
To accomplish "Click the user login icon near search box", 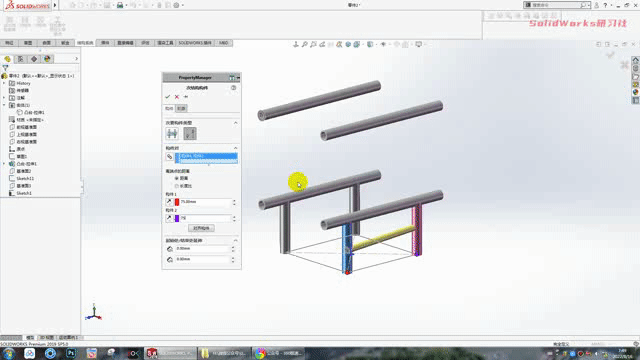I will pos(596,5).
